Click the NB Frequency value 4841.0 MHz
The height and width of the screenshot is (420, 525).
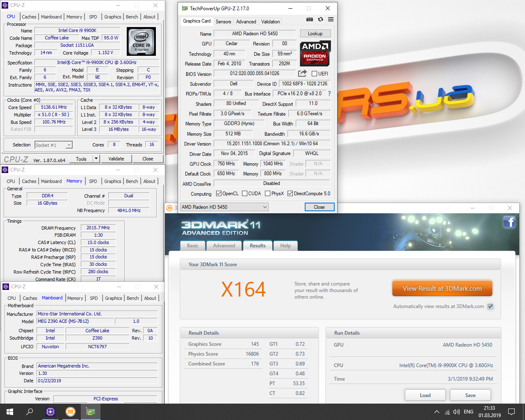pos(129,210)
